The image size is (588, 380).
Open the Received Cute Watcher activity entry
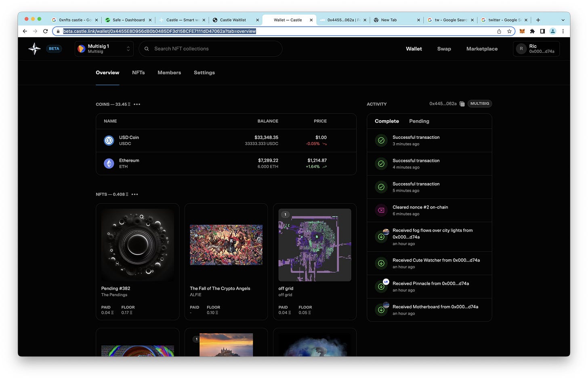coord(429,263)
